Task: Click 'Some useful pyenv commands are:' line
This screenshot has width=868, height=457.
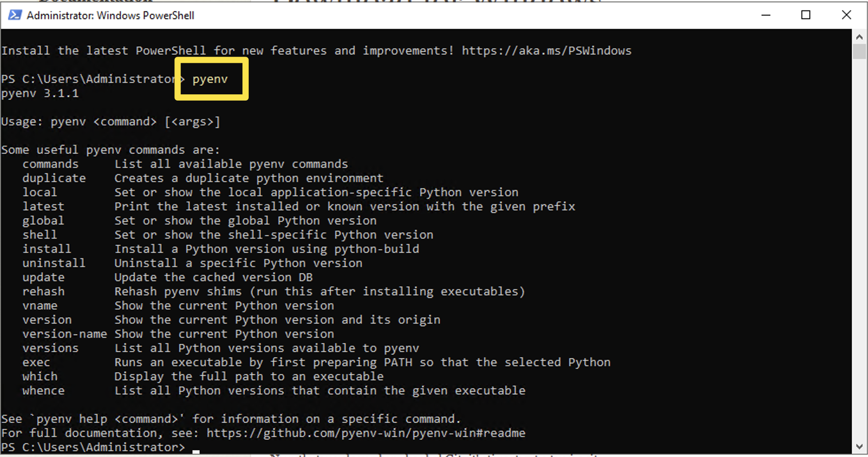Action: pos(111,150)
